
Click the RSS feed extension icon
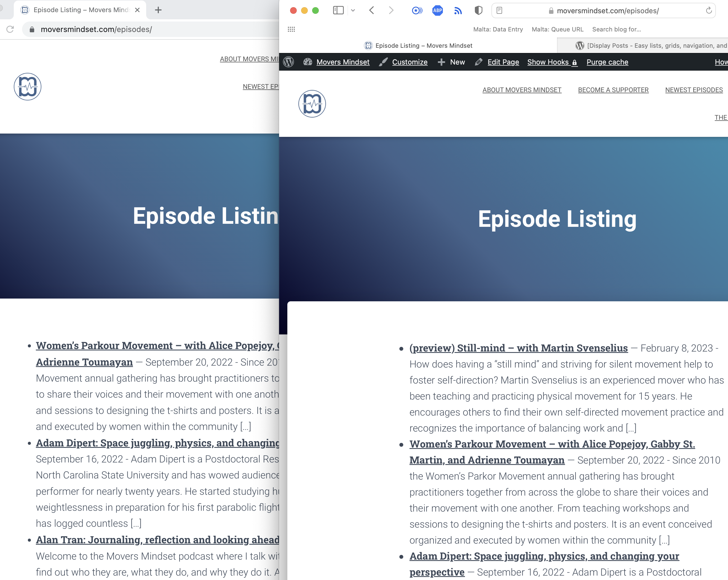[458, 10]
